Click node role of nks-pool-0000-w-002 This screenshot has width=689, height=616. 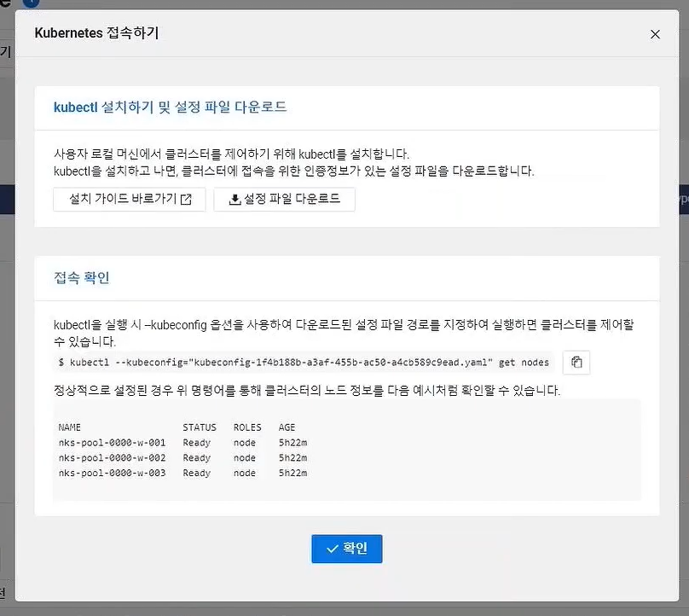click(245, 457)
